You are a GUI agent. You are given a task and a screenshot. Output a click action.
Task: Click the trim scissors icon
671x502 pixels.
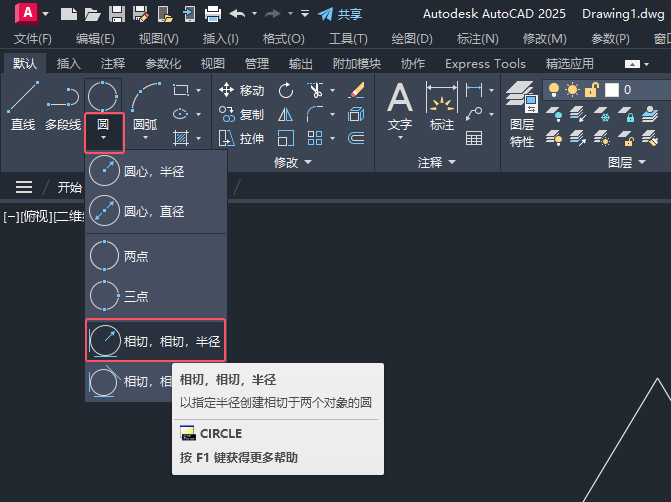point(316,90)
